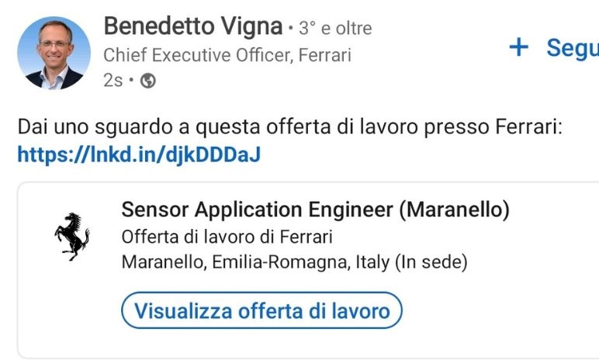The height and width of the screenshot is (364, 599).
Task: Click the 2s post timestamp
Action: (113, 81)
